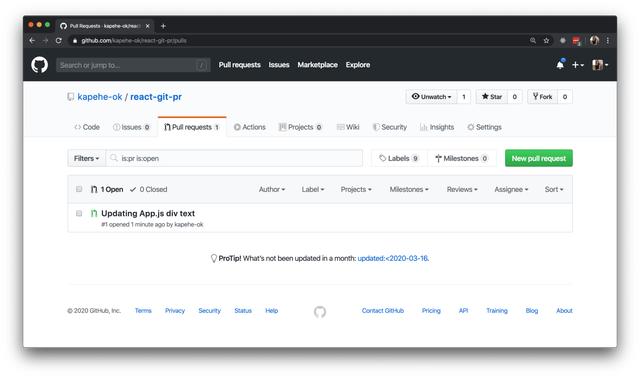
Task: Expand the Milestones filter dropdown
Action: point(409,189)
